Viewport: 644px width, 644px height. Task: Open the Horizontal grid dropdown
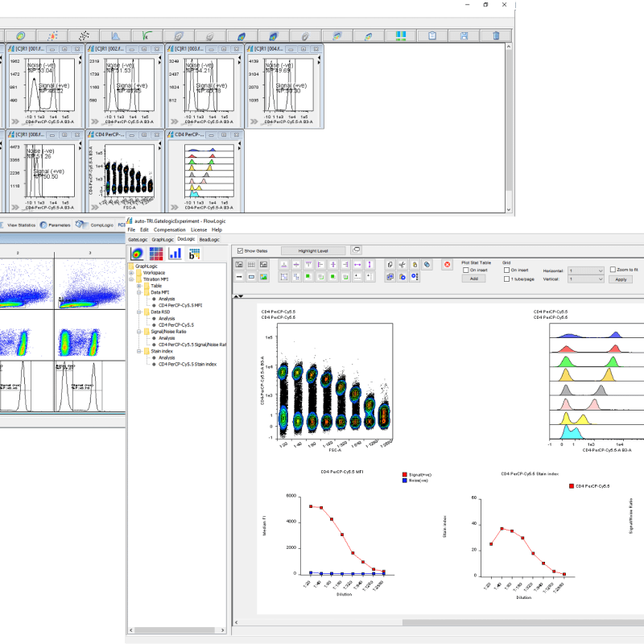[586, 270]
